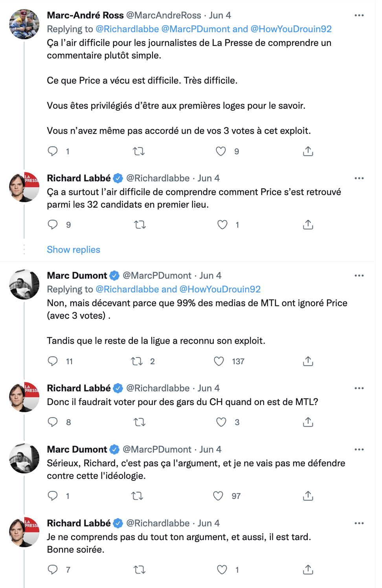
Task: Open more options on Marc-André Ross's tweet
Action: tap(359, 15)
